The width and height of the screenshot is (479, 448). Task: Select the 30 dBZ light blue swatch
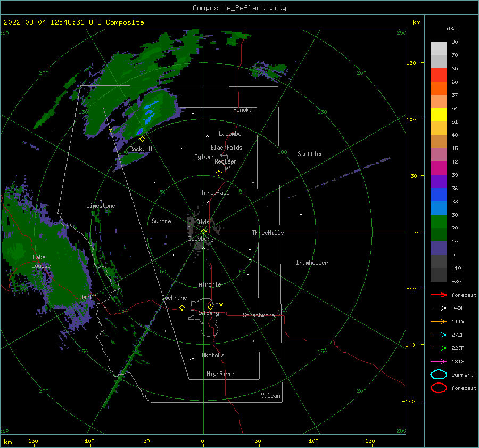point(439,208)
